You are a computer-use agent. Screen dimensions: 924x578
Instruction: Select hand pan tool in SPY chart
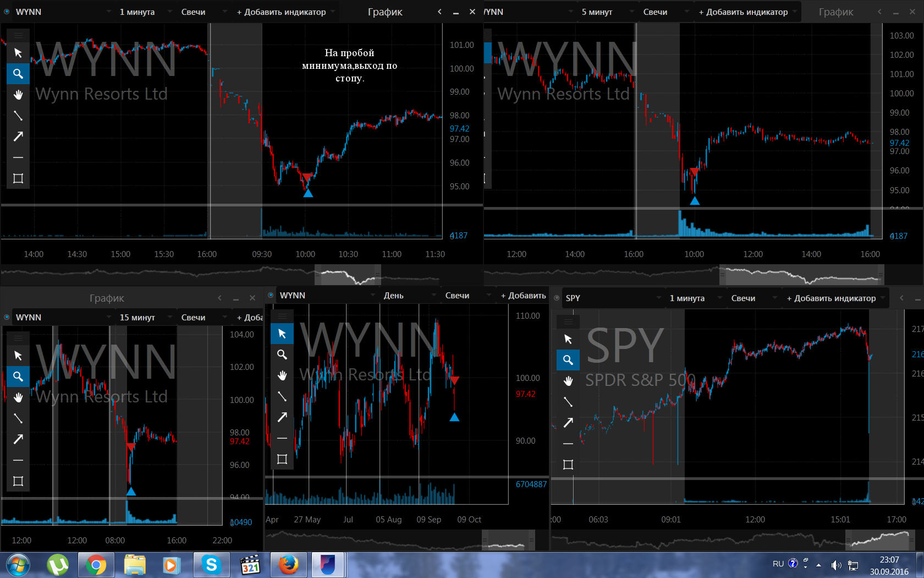568,381
